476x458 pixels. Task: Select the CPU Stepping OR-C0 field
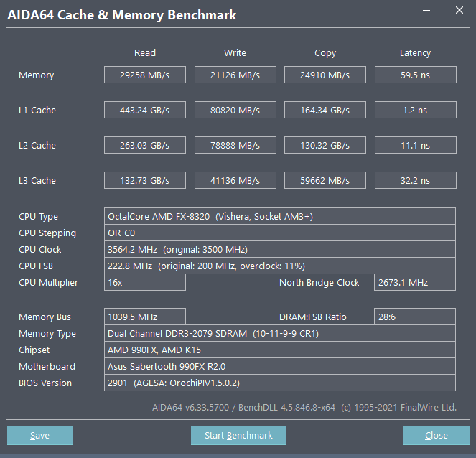279,233
